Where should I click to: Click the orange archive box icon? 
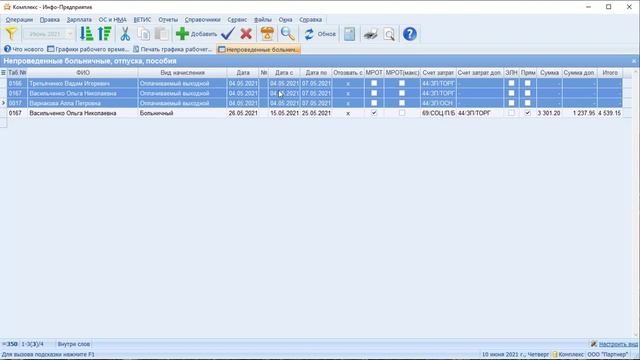click(x=267, y=34)
